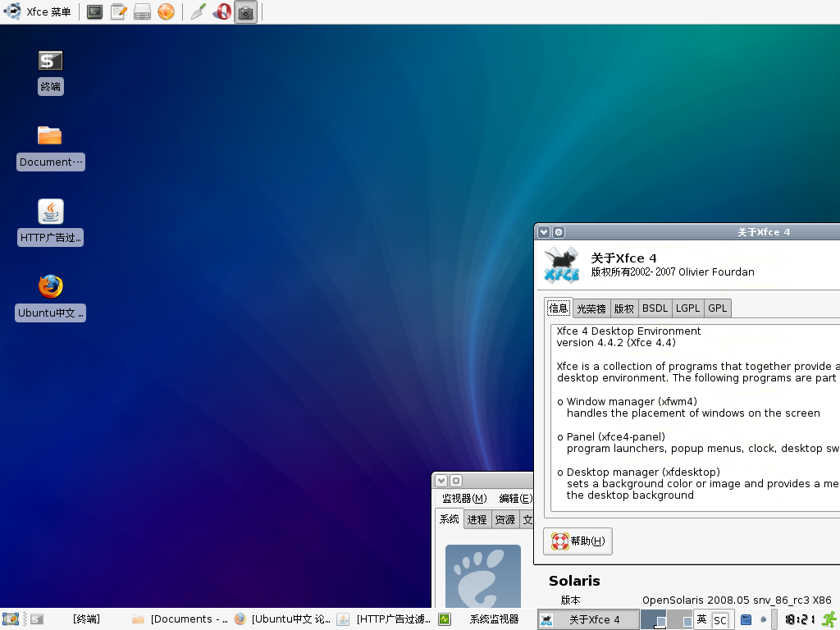Click the 'Solaris' heading text

coord(574,581)
